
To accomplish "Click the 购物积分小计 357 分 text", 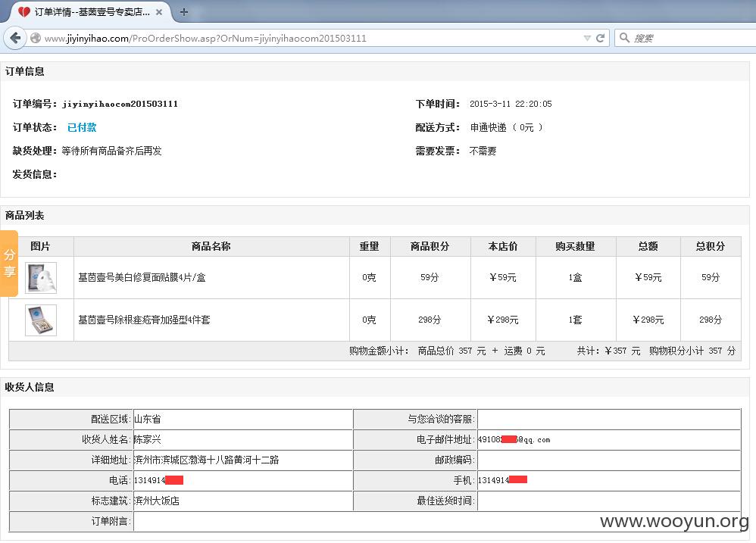I will [x=692, y=351].
